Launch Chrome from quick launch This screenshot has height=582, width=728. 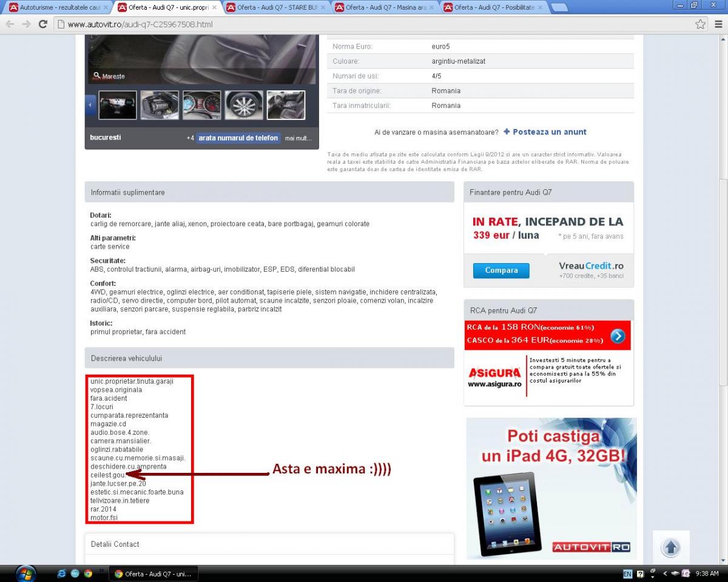(x=88, y=574)
